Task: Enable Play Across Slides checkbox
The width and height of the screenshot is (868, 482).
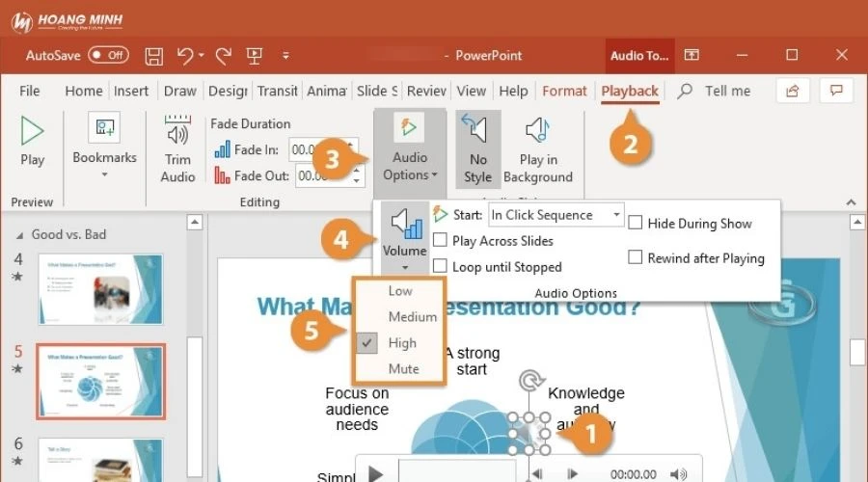Action: coord(440,241)
